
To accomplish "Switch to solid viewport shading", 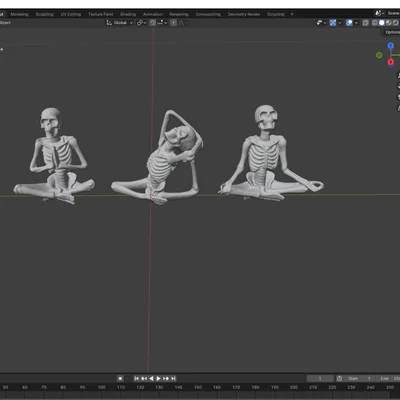I will tap(382, 23).
